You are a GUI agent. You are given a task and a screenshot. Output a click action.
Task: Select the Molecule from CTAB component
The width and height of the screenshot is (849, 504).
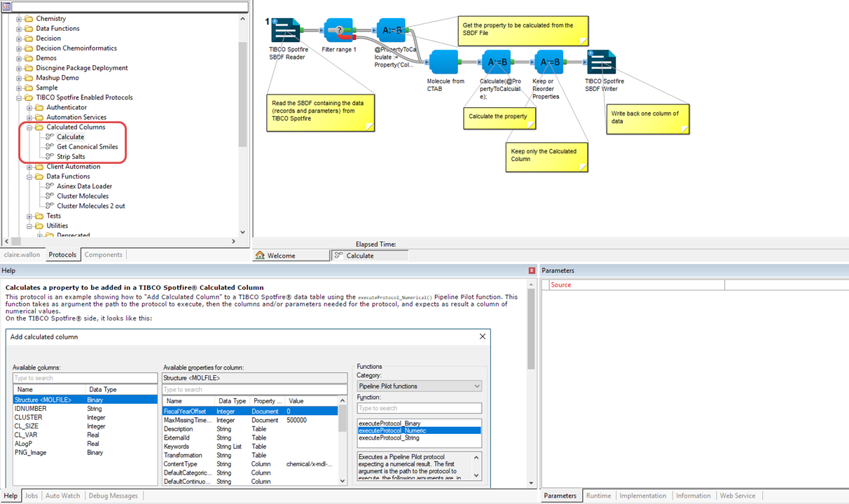click(443, 62)
